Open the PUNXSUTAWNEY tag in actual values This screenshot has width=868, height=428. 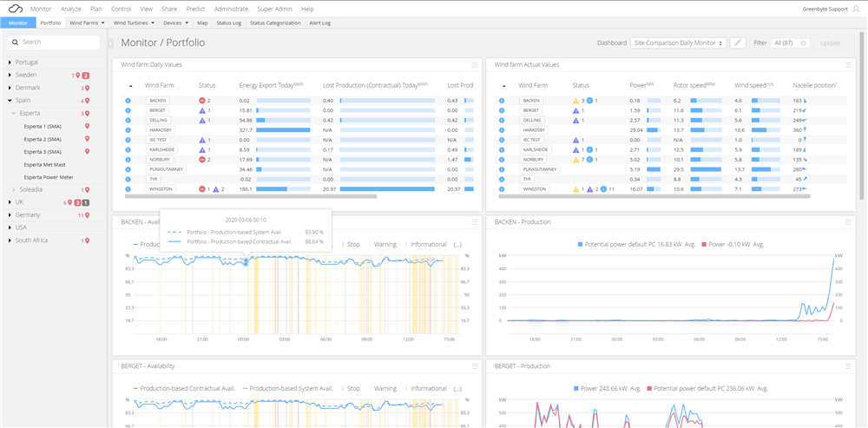[539, 169]
